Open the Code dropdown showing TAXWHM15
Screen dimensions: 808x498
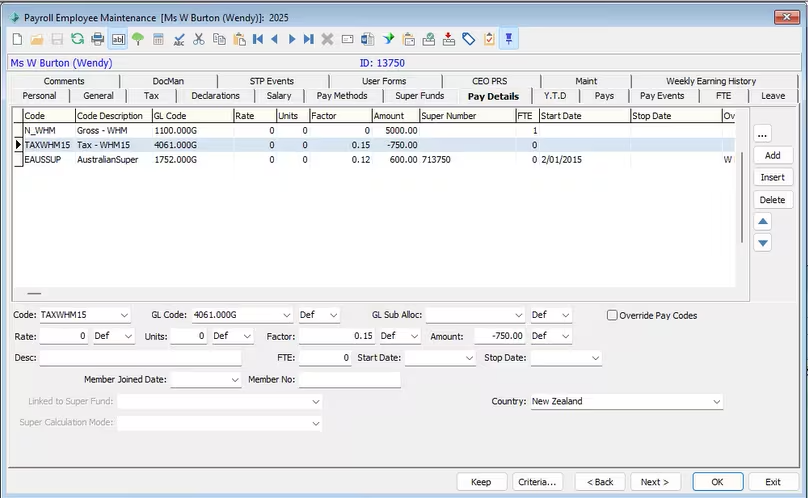click(124, 315)
